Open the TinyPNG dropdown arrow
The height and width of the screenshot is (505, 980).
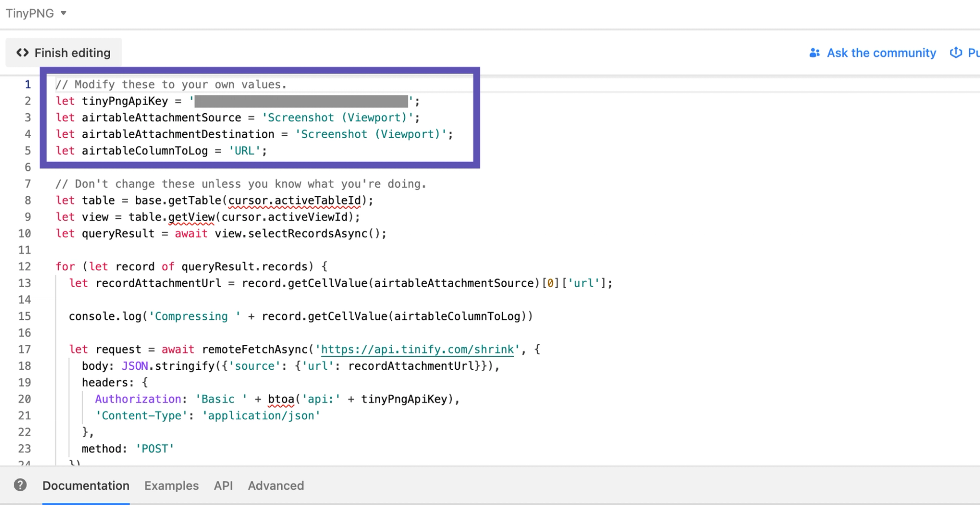(x=63, y=13)
